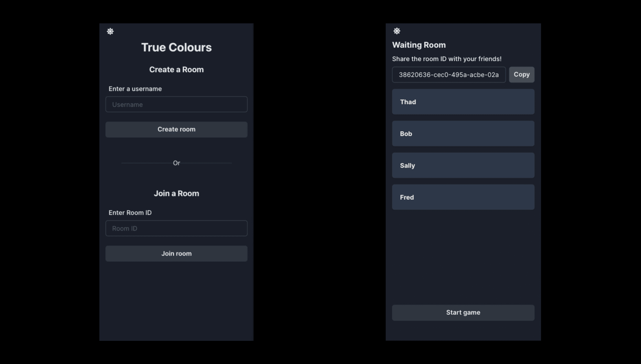
Task: Toggle theme icon above the Waiting Room heading
Action: [x=397, y=31]
